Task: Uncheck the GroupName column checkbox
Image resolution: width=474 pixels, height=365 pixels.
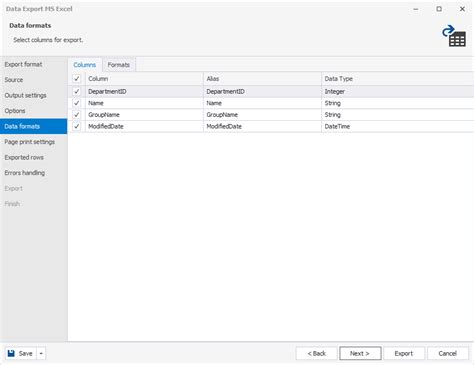Action: [x=77, y=115]
